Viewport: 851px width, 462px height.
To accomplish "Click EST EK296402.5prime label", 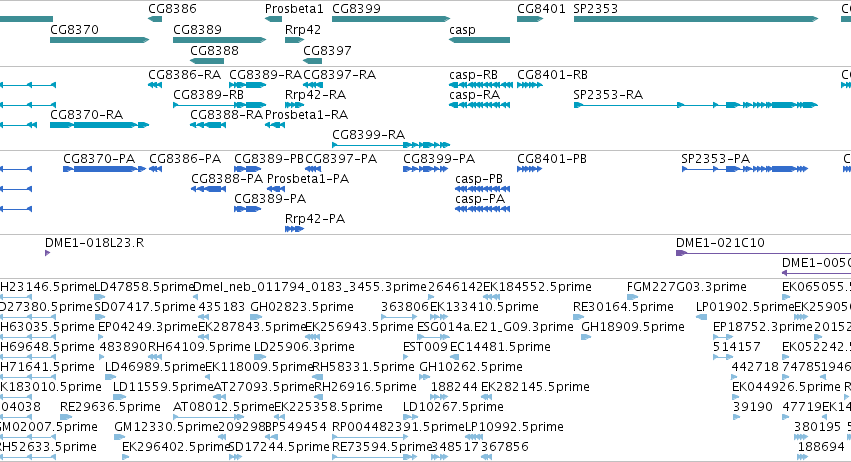I will (x=176, y=447).
